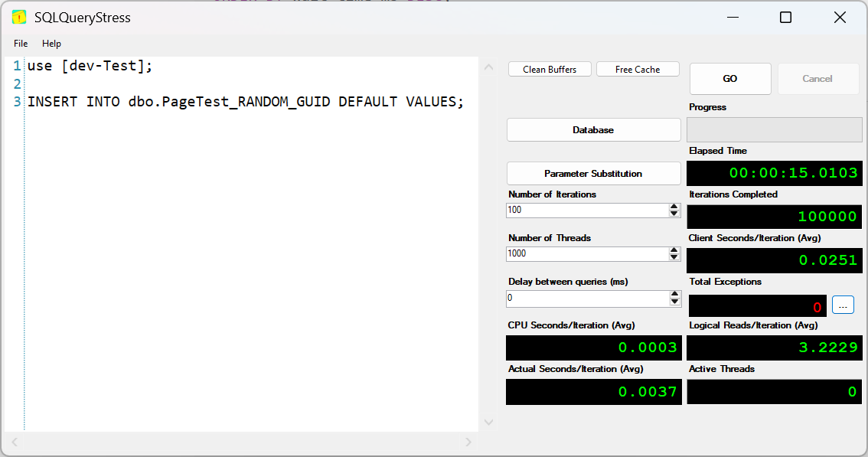Click Cancel to stop the test
The height and width of the screenshot is (457, 868).
point(818,78)
